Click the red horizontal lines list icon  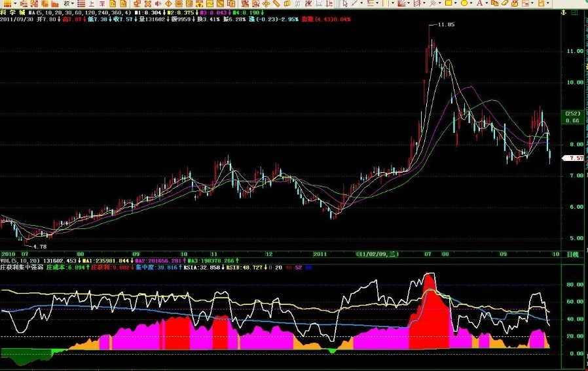click(x=81, y=4)
